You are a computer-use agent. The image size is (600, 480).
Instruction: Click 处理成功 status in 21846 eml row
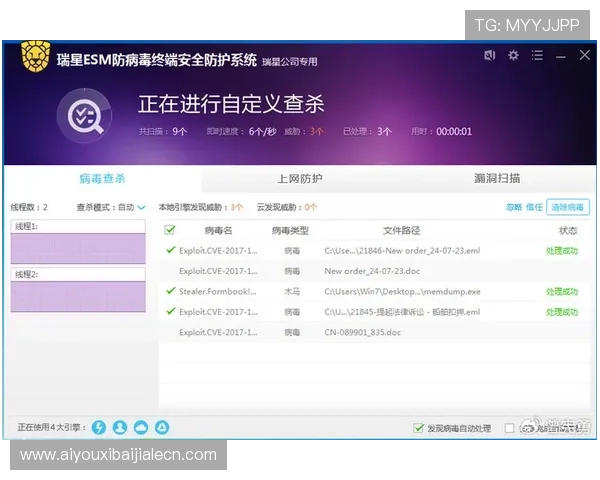562,251
